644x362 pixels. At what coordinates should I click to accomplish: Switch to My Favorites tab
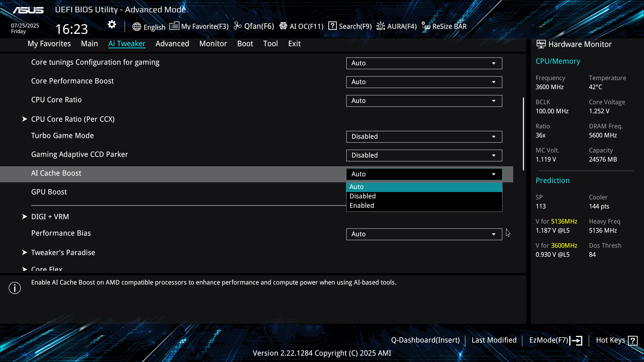[x=49, y=44]
